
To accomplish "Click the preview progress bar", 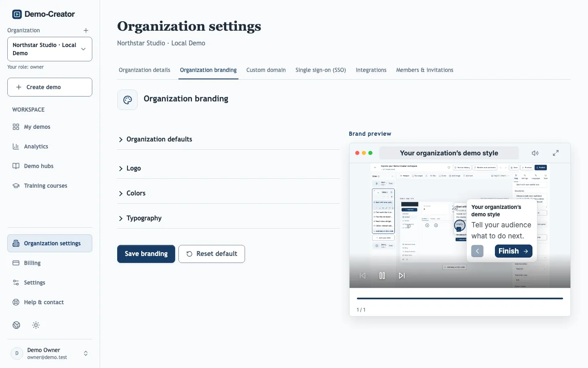I will 460,298.
